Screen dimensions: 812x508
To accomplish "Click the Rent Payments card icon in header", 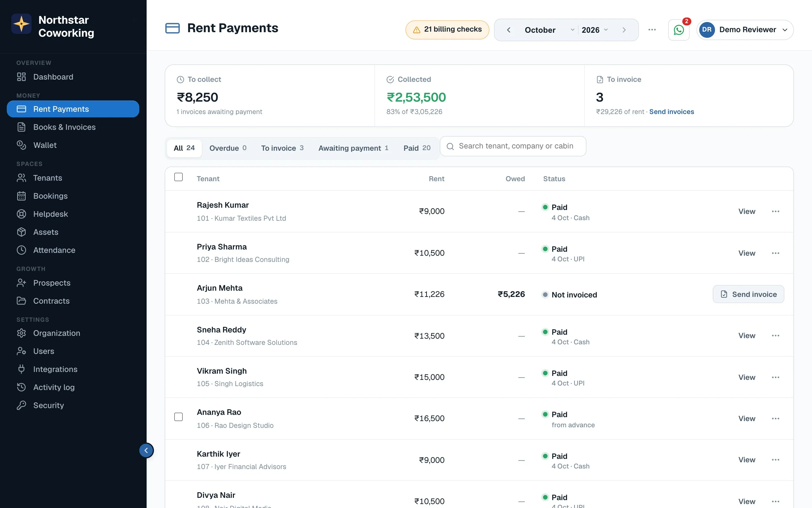I will coord(173,28).
